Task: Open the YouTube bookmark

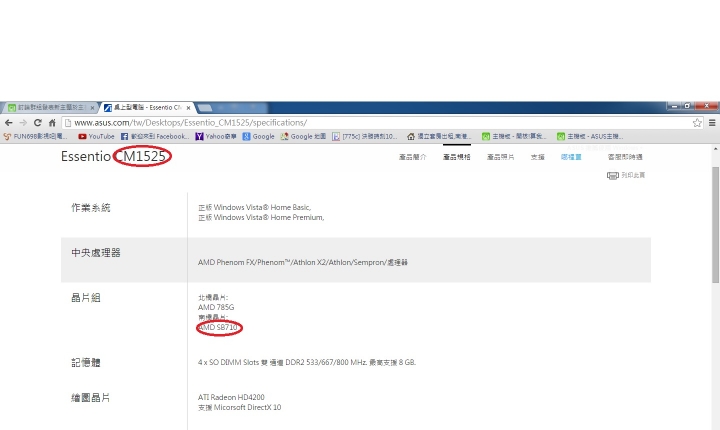Action: tap(96, 136)
